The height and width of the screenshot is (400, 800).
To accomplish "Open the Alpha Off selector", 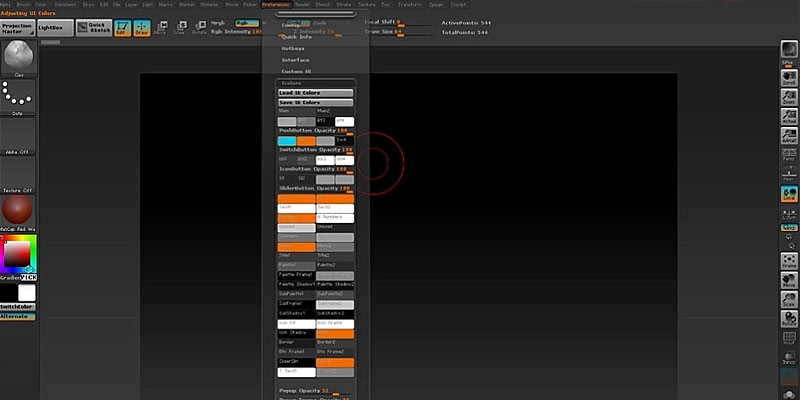I will pos(18,136).
